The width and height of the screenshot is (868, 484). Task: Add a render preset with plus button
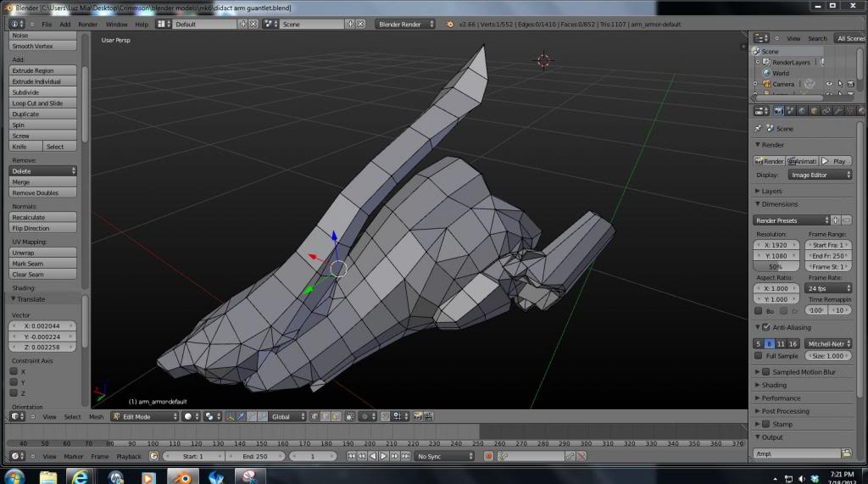tap(835, 220)
